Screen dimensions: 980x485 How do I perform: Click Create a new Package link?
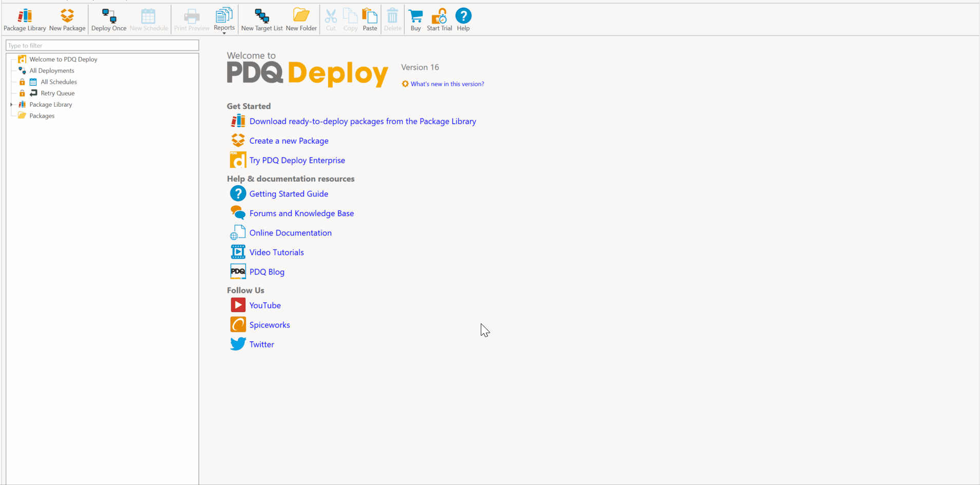pyautogui.click(x=289, y=141)
